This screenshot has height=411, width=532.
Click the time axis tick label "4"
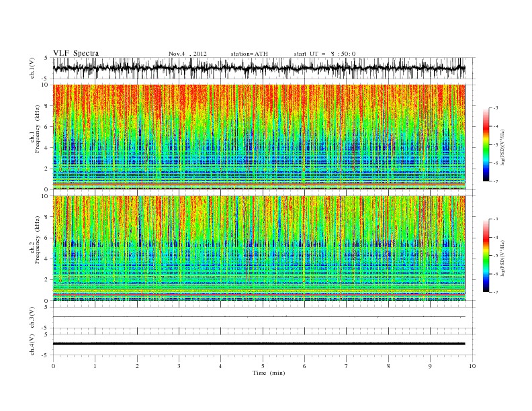point(220,366)
